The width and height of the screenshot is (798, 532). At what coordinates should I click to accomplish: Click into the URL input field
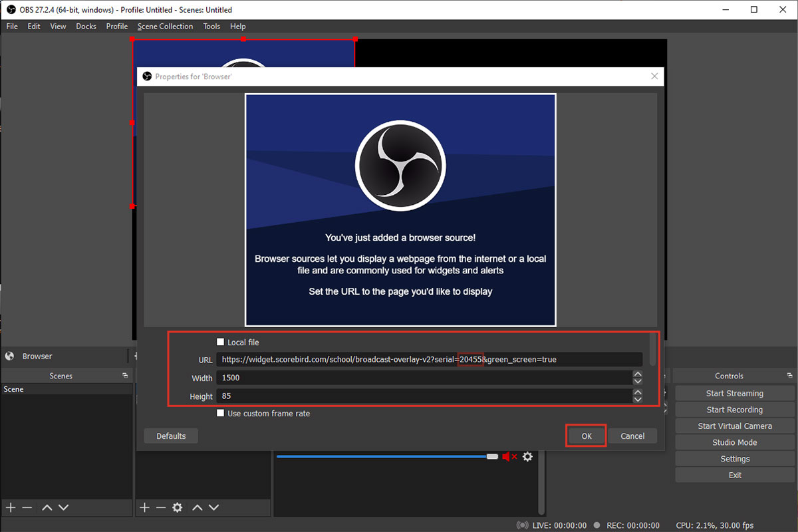point(429,359)
